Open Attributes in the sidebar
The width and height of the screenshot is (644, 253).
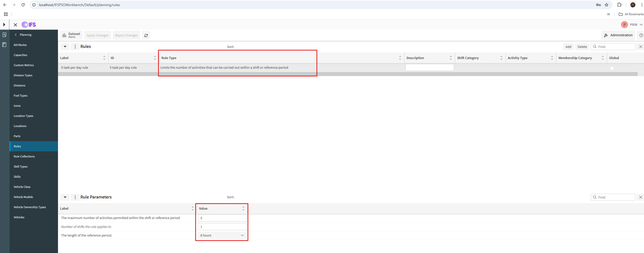tap(34, 45)
